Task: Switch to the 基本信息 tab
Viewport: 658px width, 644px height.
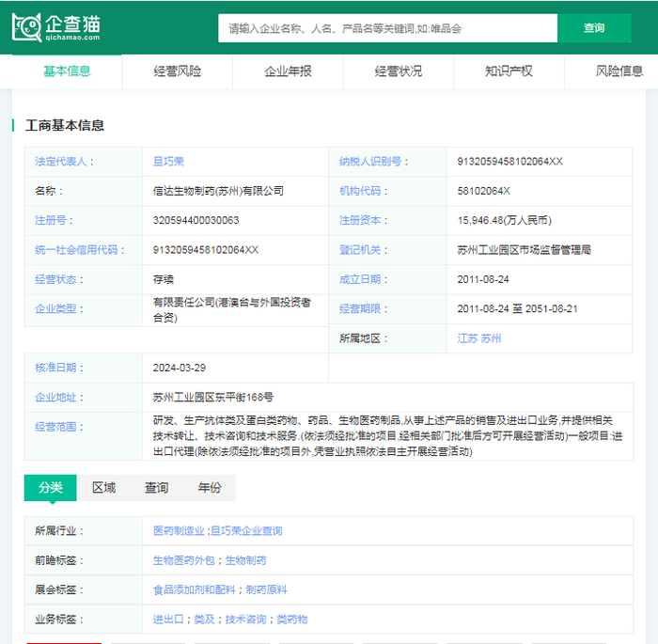Action: coord(67,71)
